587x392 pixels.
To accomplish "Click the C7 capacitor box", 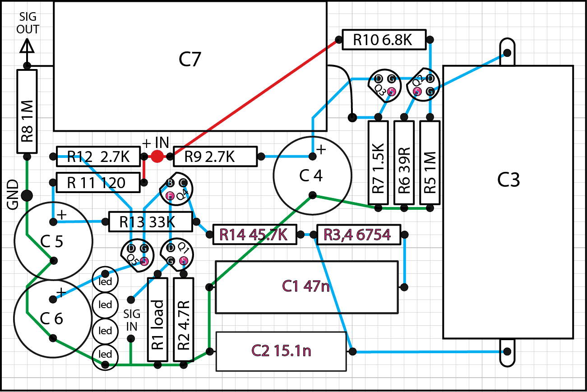I will click(x=190, y=66).
